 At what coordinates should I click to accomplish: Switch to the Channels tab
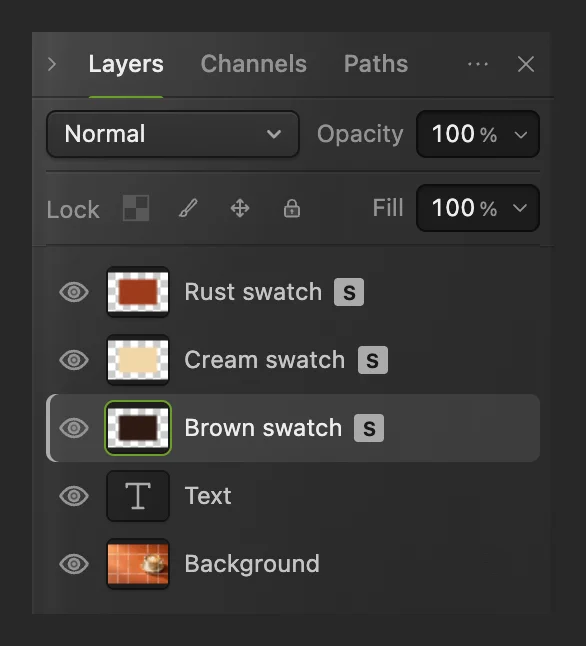(x=253, y=64)
